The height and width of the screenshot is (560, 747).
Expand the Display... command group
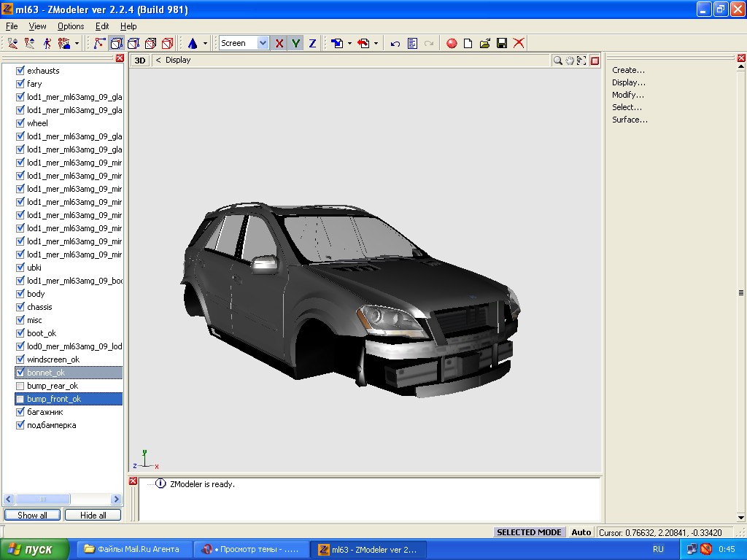point(629,82)
